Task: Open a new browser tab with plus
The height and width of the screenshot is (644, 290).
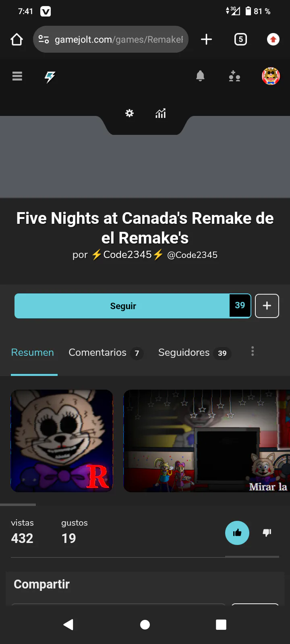Action: coord(206,39)
